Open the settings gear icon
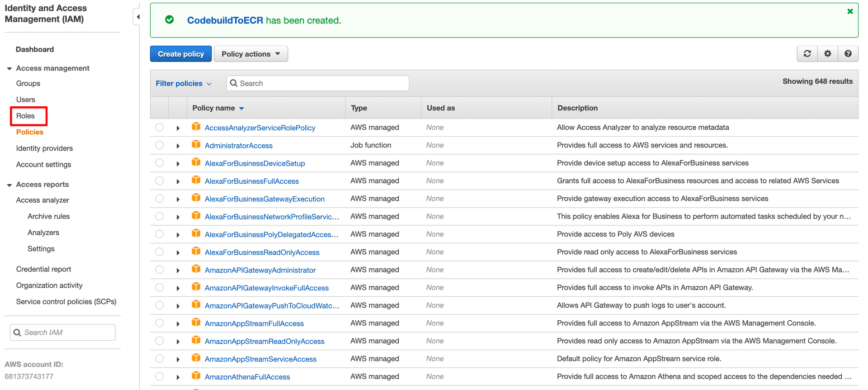This screenshot has width=868, height=390. 827,54
